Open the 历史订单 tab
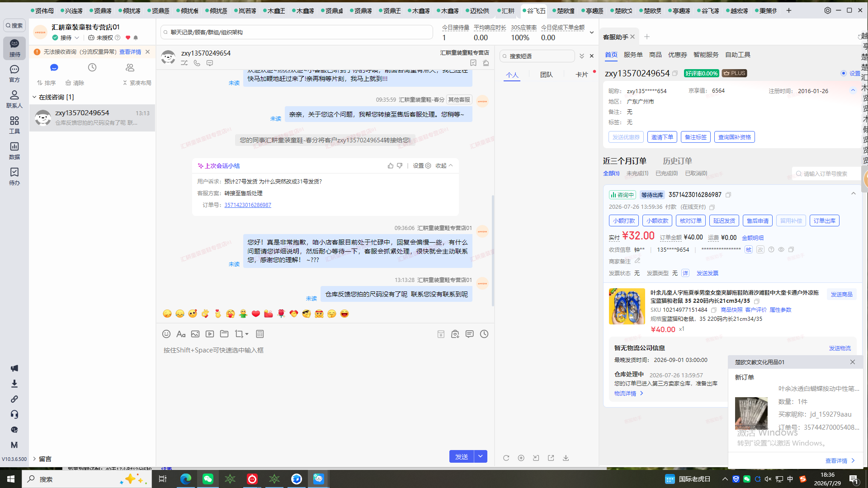The height and width of the screenshot is (488, 868). (677, 161)
